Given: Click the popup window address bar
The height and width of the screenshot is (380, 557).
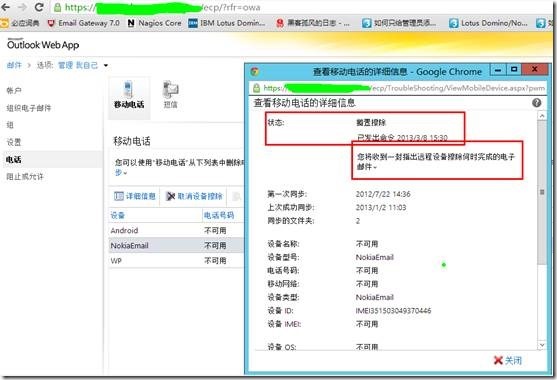Looking at the screenshot, I should 398,88.
